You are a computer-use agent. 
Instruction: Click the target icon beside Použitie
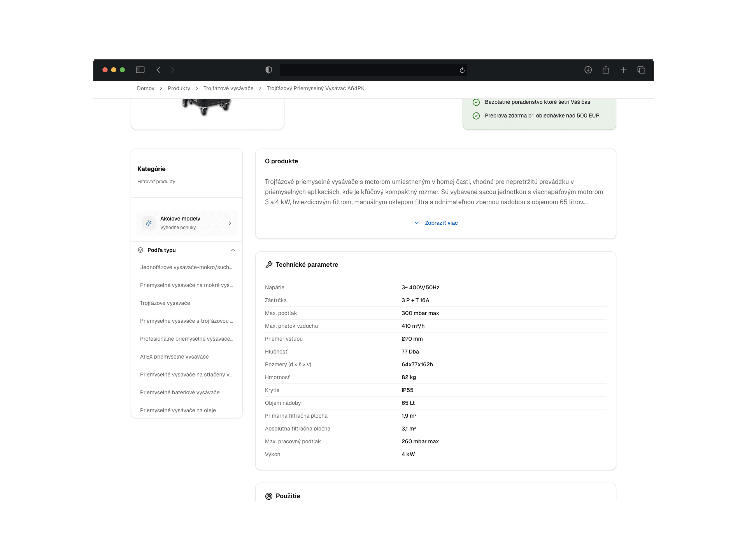tap(269, 496)
